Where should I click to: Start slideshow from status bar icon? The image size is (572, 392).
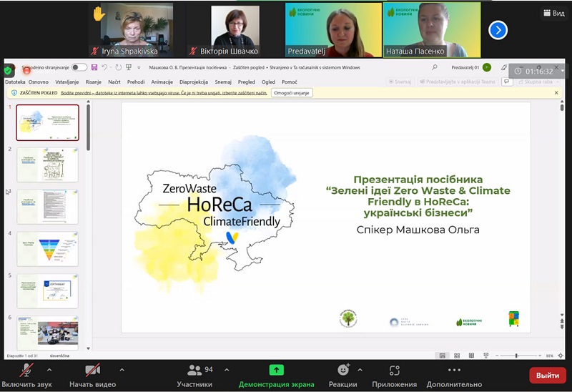click(486, 356)
